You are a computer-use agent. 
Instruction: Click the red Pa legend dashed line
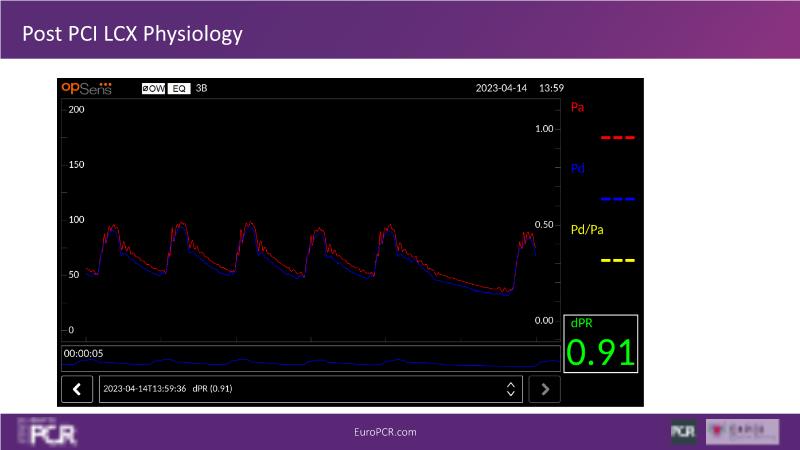point(617,137)
